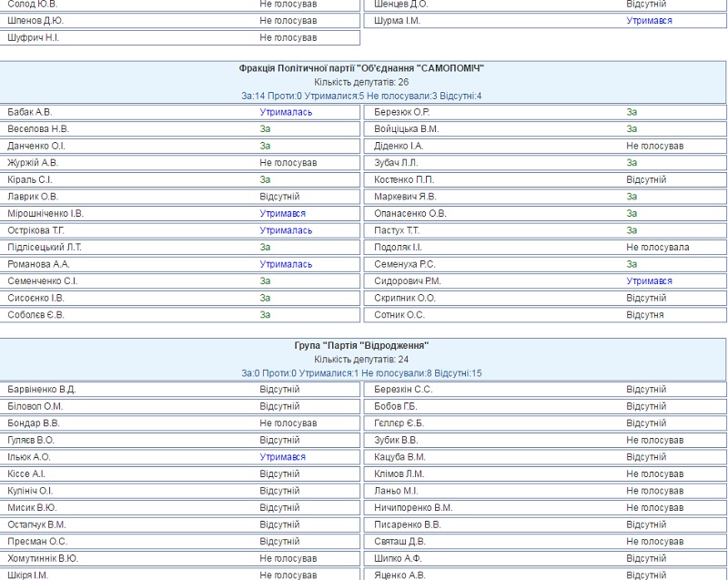Click Відсутня status for Сотник О.С.

[x=644, y=315]
